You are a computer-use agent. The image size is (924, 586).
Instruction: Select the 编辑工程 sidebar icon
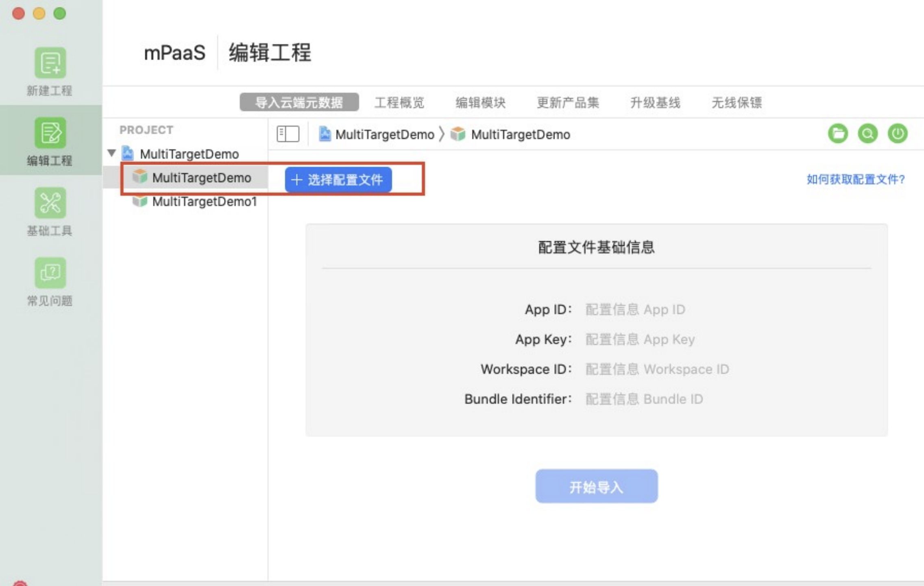coord(49,132)
